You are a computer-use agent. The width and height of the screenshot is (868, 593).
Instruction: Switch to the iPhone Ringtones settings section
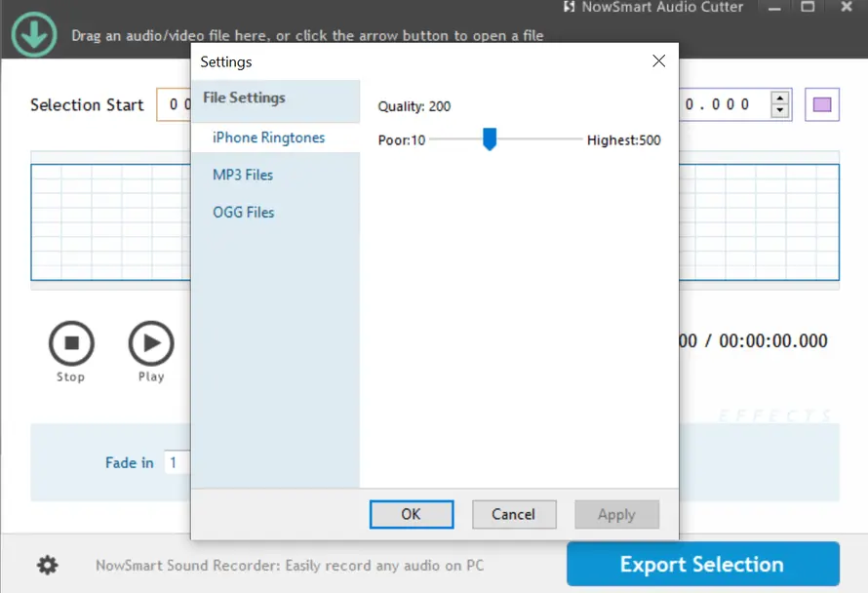[268, 138]
